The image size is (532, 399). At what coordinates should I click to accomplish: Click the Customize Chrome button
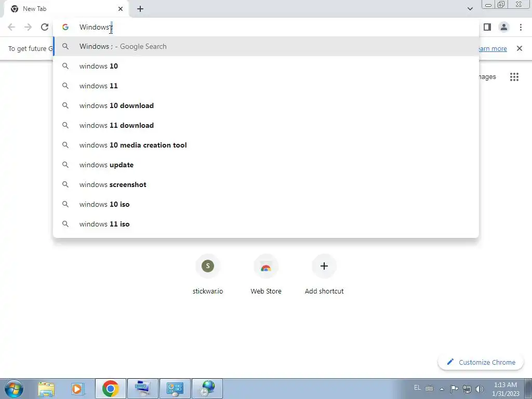481,362
